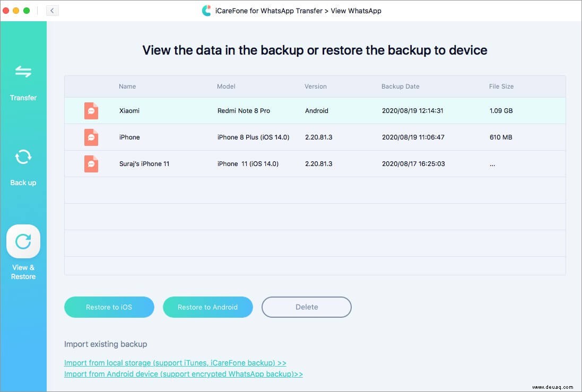Sort backups by Backup Date column header
The image size is (582, 392).
point(400,86)
